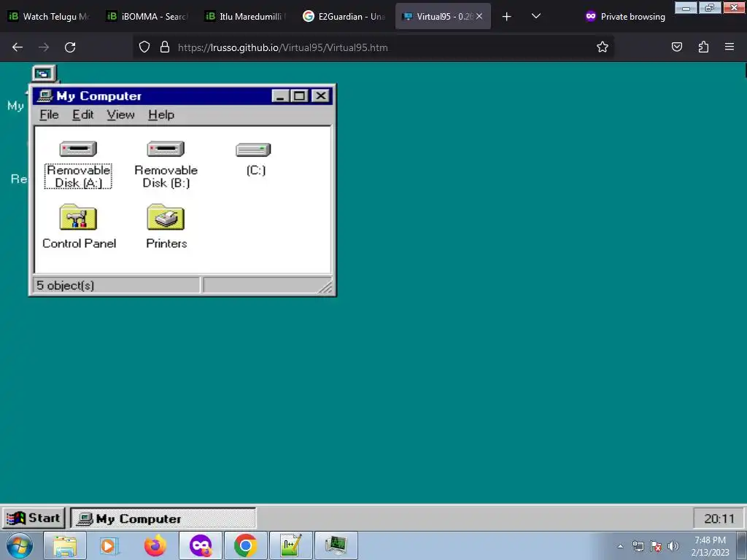The width and height of the screenshot is (747, 560).
Task: Open the Pocket save icon
Action: click(676, 47)
